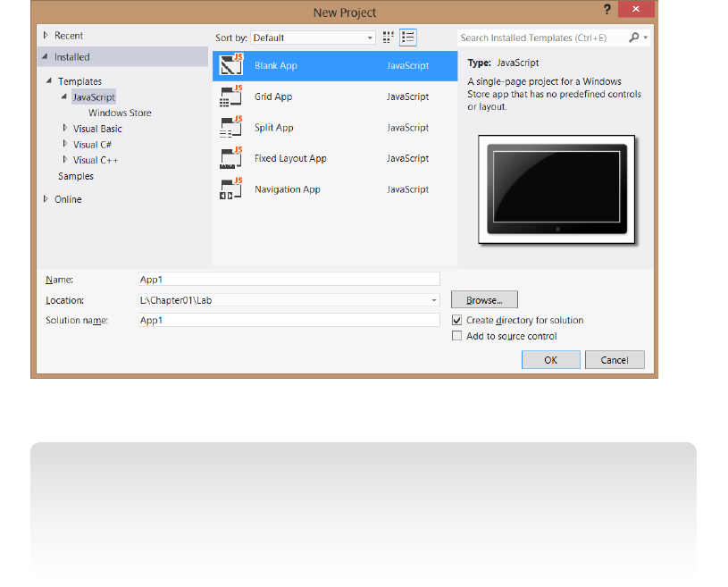Switch to list details view
Screen dimensions: 728x587
(408, 38)
